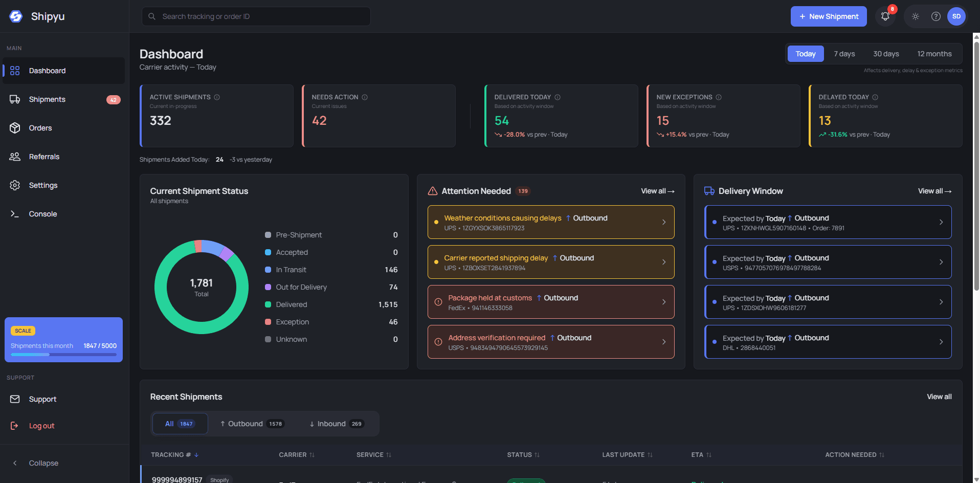Show info for Delayed Today card
Viewport: 980px width, 483px height.
click(x=875, y=97)
